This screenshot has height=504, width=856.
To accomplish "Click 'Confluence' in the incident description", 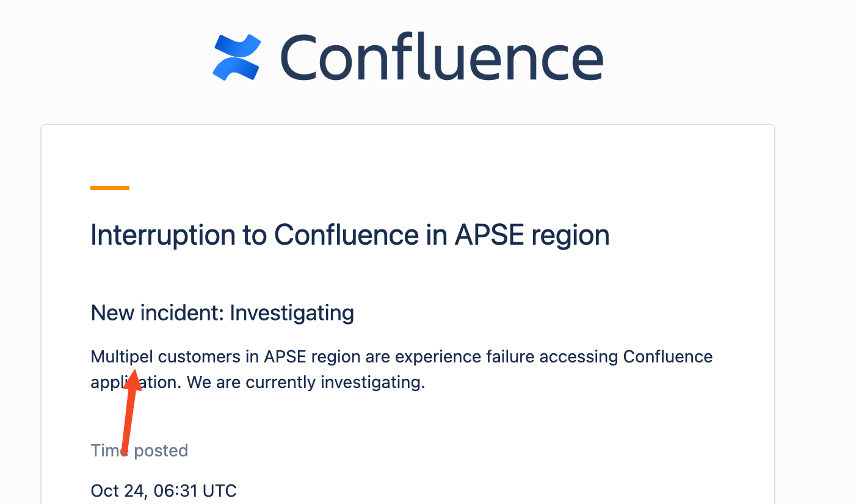I will click(668, 356).
